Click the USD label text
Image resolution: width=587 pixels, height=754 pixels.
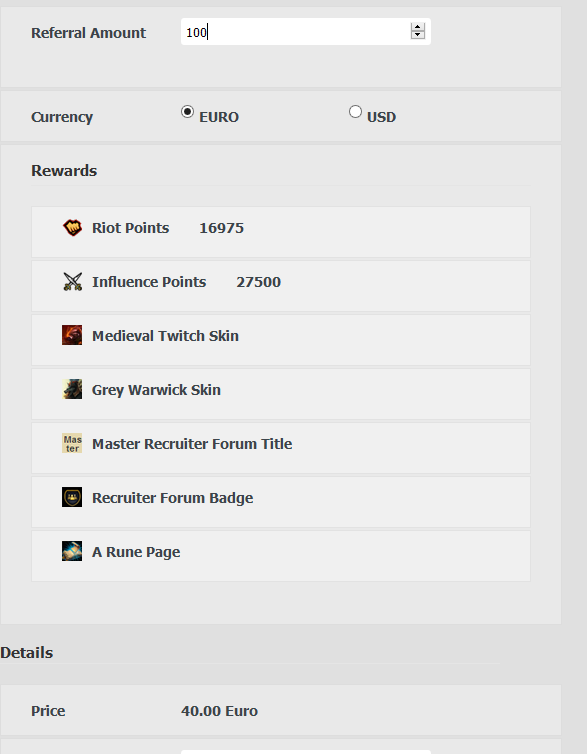coord(381,117)
